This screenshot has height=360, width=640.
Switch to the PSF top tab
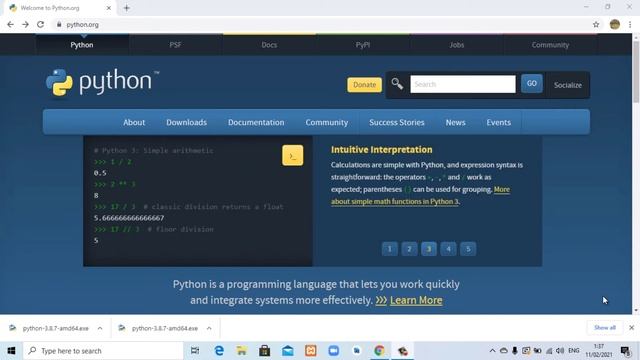[176, 45]
